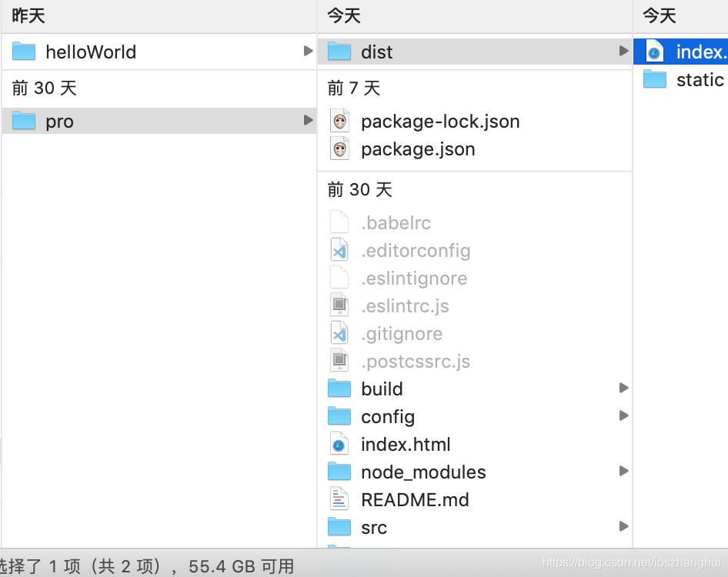Select the .postcssrc.js file name

click(x=416, y=362)
